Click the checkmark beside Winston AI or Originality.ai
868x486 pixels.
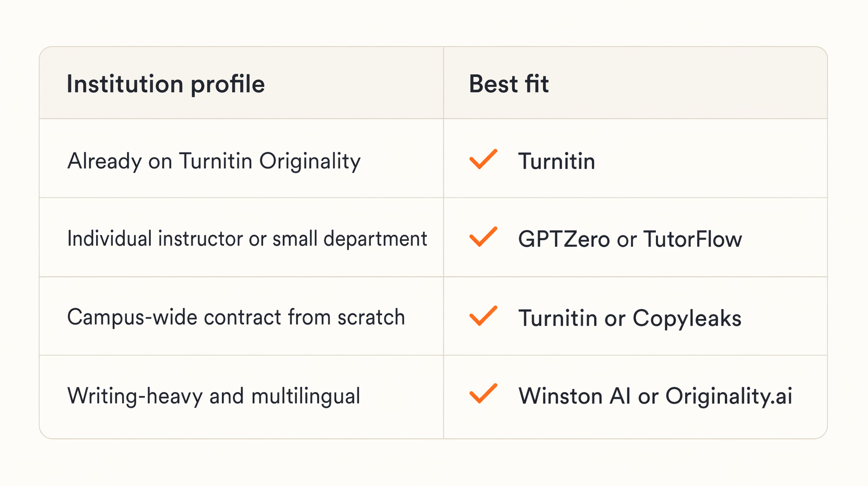483,394
